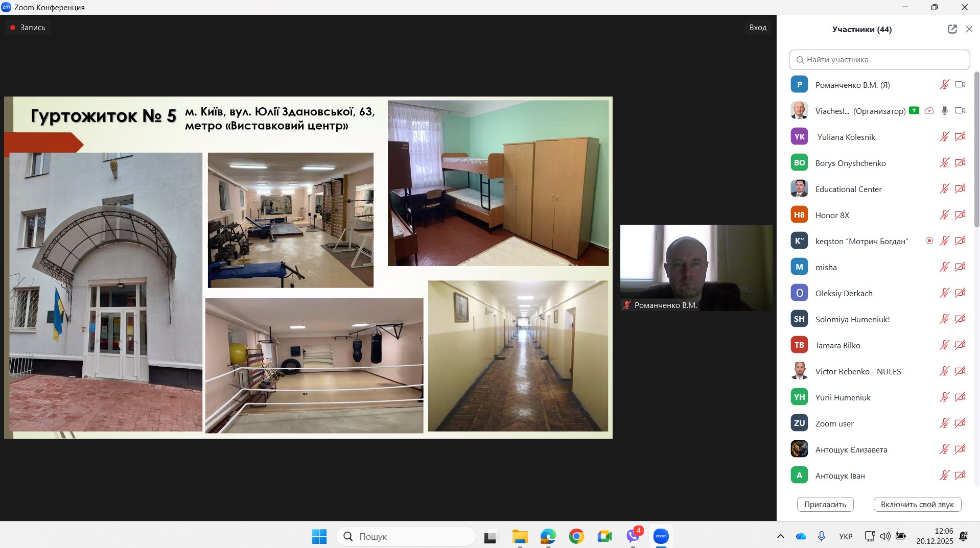Open Microsoft Edge from the taskbar
The image size is (980, 548).
548,536
